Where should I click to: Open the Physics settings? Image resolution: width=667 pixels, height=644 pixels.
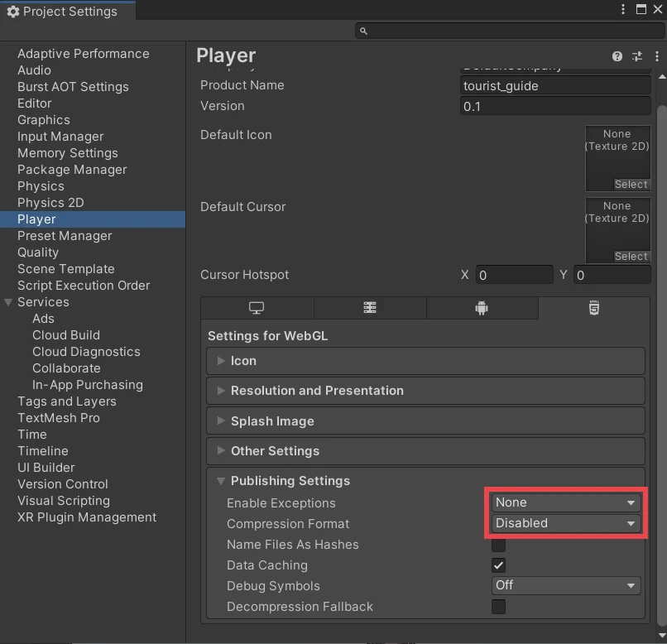(x=41, y=186)
